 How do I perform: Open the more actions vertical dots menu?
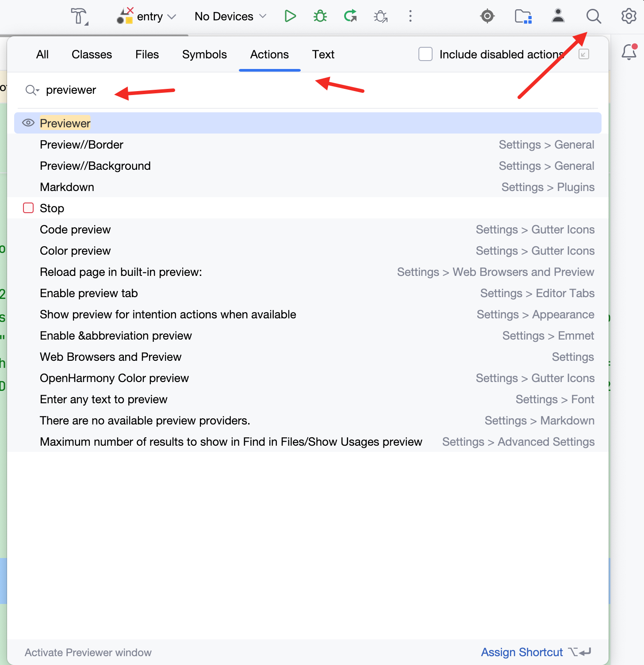point(410,16)
